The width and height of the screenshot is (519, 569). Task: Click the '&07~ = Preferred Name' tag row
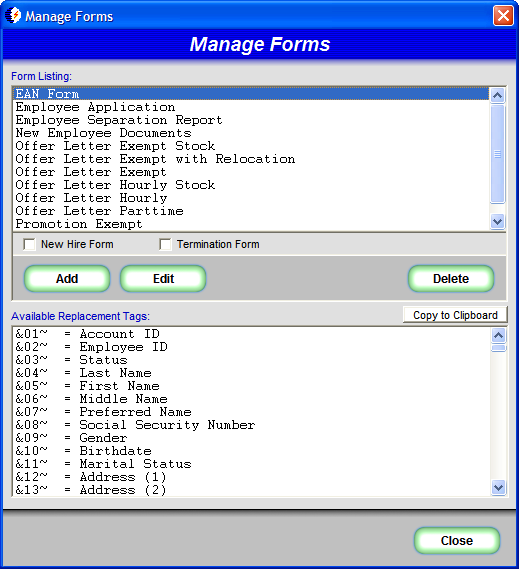[252, 412]
